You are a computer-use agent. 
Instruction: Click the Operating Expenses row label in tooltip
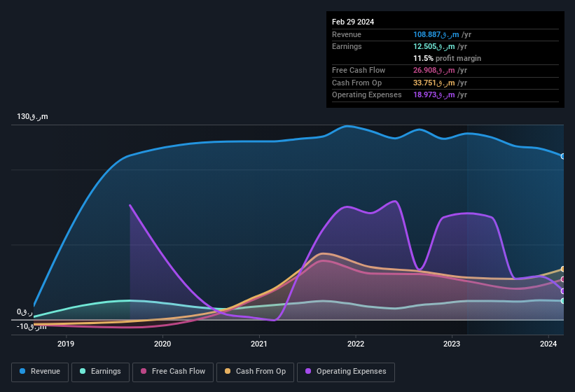pyautogui.click(x=367, y=94)
